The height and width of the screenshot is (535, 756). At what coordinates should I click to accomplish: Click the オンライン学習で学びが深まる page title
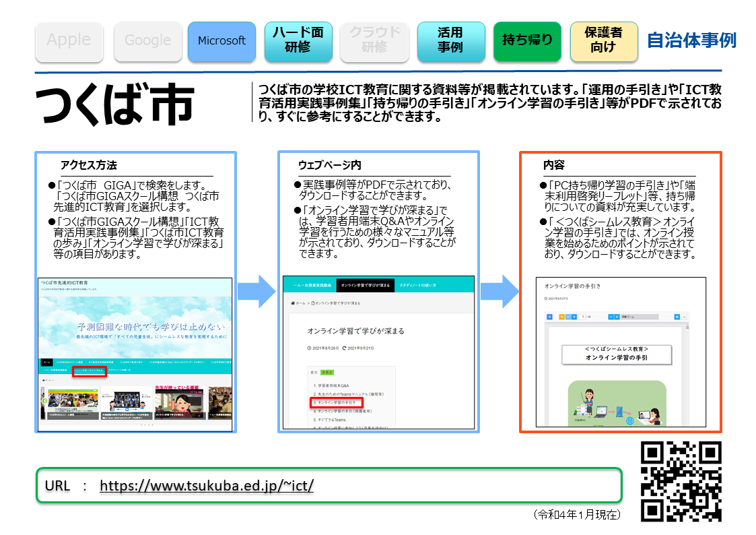point(356,331)
